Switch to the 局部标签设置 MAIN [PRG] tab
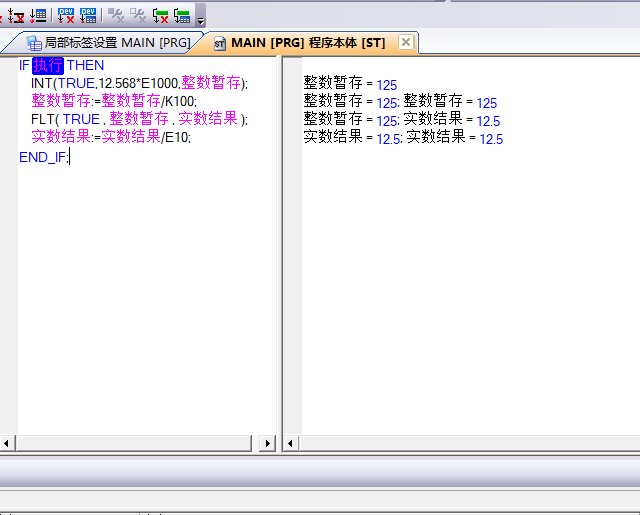 pyautogui.click(x=108, y=43)
